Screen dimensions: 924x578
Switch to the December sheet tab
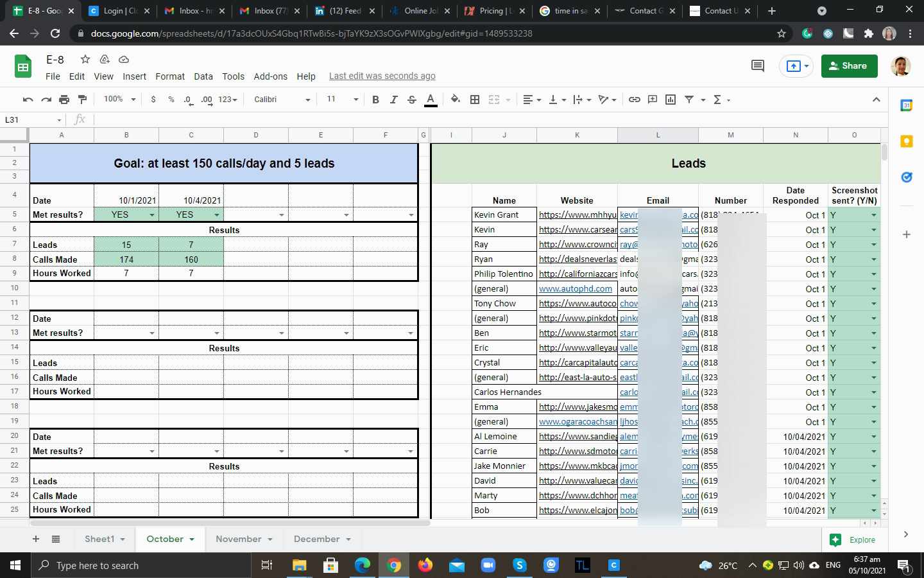(322, 539)
